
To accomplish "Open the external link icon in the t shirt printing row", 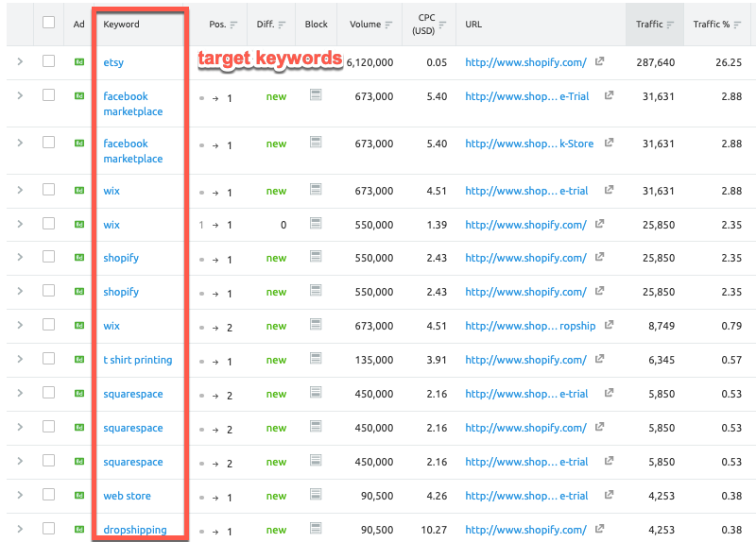I will click(x=599, y=359).
